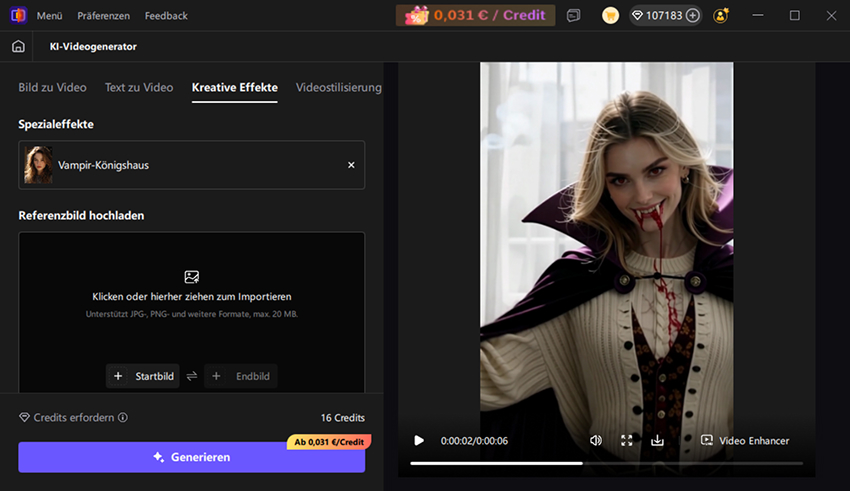Select the Kreative Effekte tab

click(235, 87)
